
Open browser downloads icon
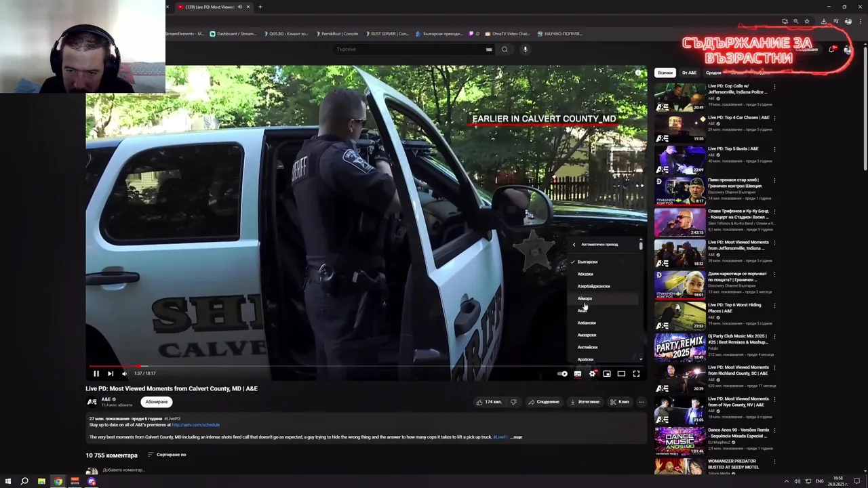(823, 21)
